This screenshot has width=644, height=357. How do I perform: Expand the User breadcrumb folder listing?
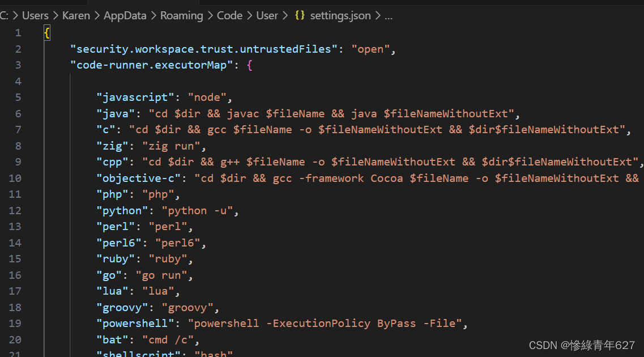267,15
